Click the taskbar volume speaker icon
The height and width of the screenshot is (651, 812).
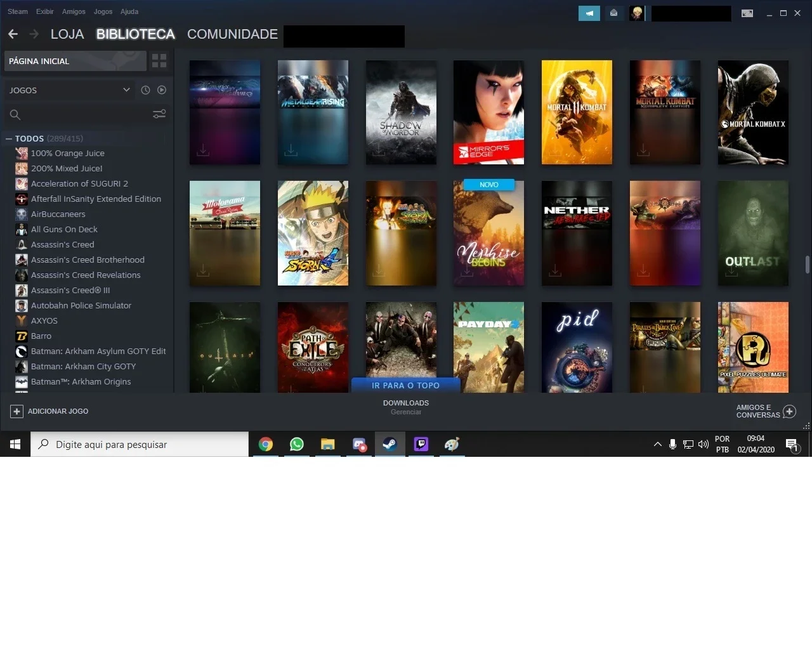tap(703, 444)
